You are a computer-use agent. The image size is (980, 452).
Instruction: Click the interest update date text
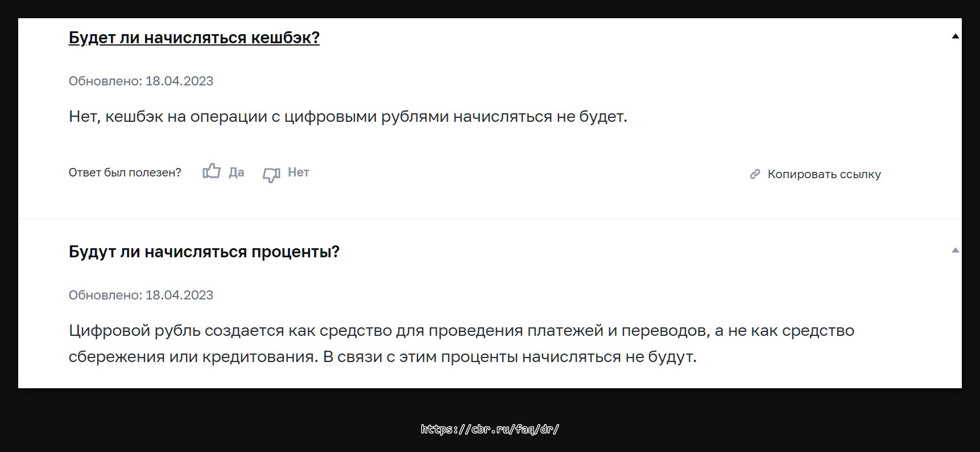[140, 295]
